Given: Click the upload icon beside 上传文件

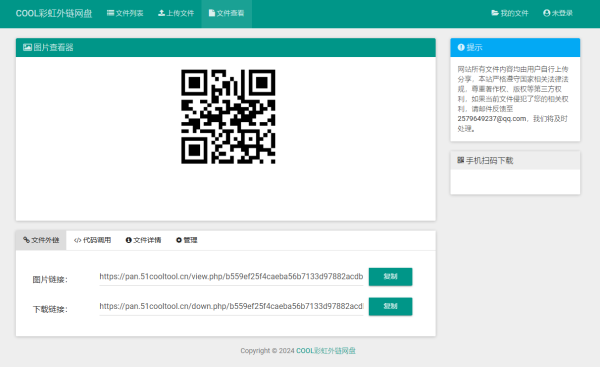Looking at the screenshot, I should pyautogui.click(x=161, y=13).
